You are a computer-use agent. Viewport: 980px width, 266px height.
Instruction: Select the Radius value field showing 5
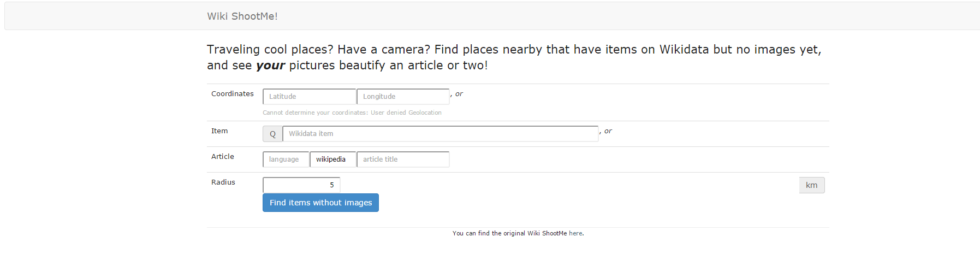[301, 185]
